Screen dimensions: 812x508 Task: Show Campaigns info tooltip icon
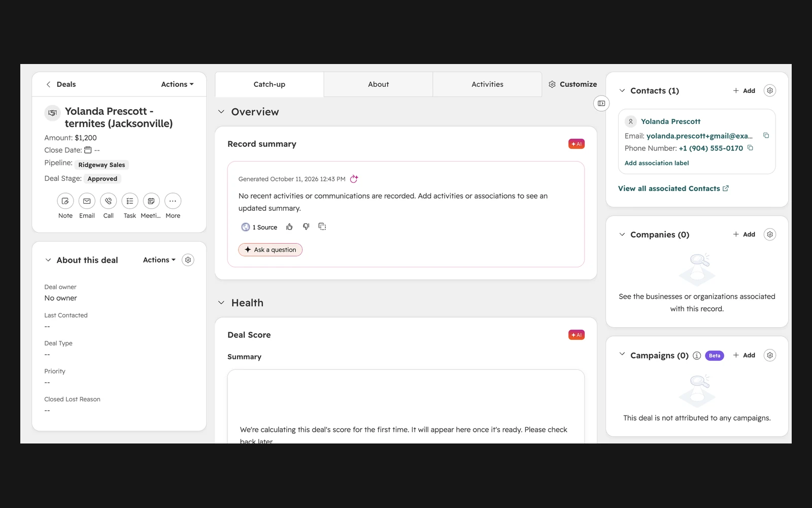click(x=697, y=356)
